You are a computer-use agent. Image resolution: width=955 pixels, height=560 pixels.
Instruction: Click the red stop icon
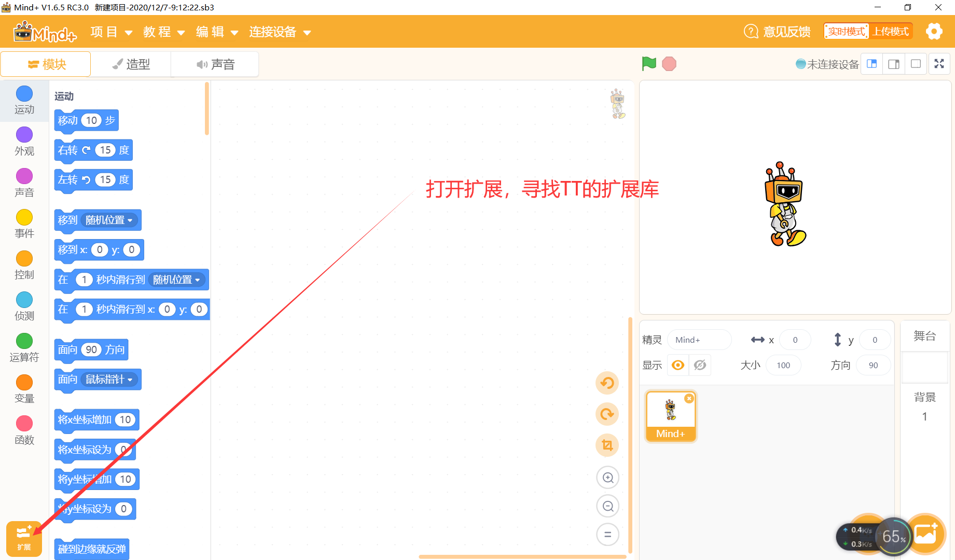(x=669, y=64)
